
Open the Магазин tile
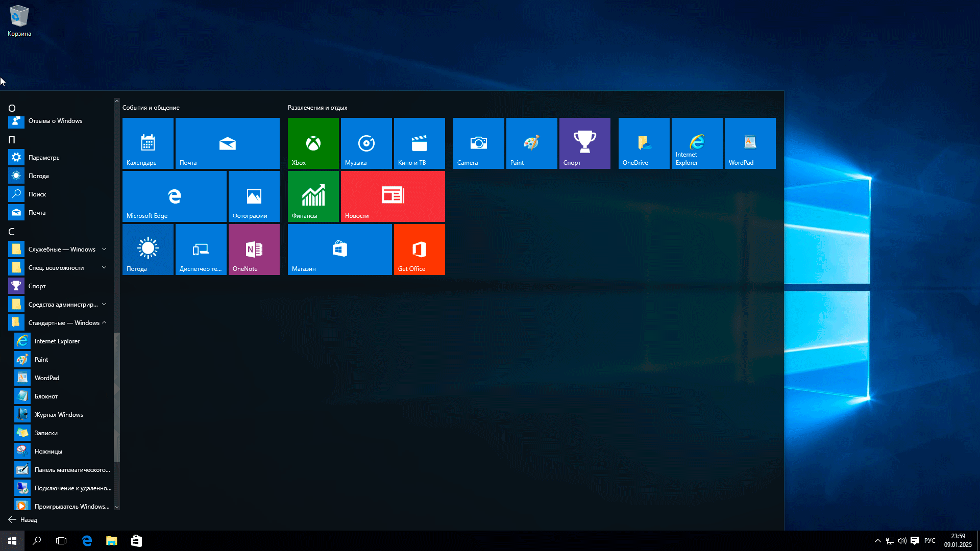point(340,249)
